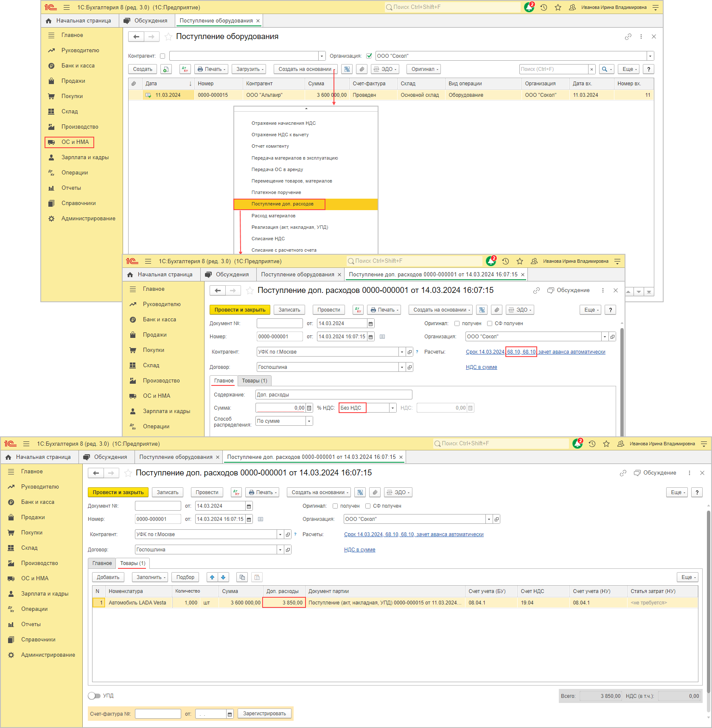Open Печать dropdown in equipment list toolbar
Viewport: 712px width, 728px height.
coord(212,69)
